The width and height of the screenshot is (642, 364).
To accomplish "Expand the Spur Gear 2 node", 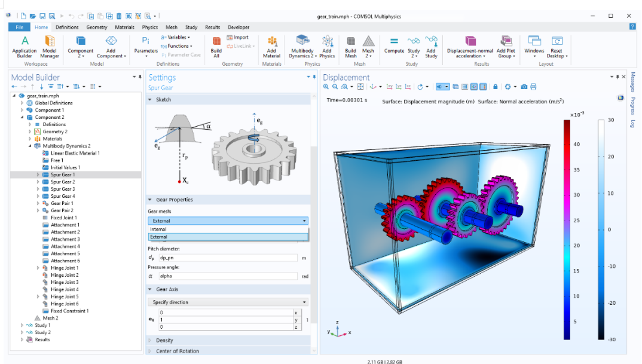I will click(38, 182).
